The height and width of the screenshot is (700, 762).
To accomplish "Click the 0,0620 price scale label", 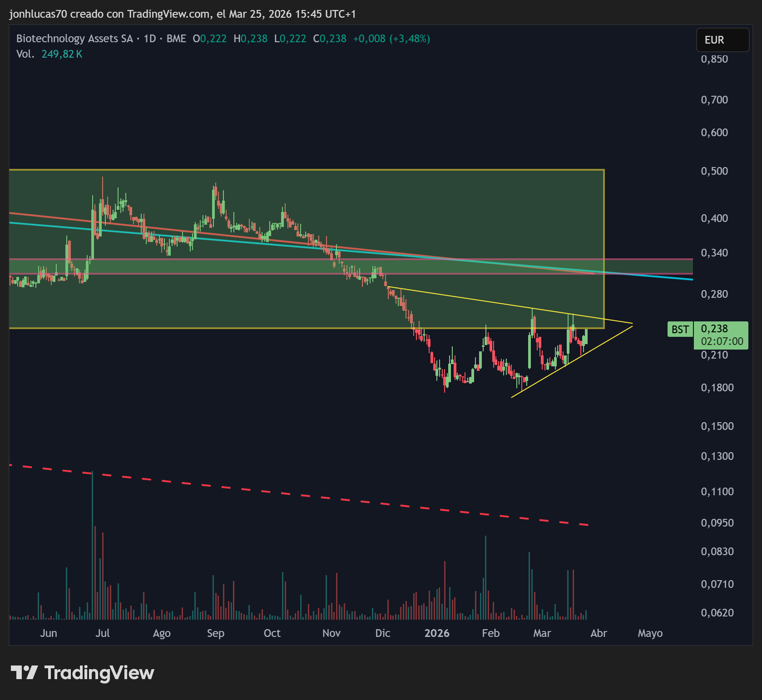I will pos(717,613).
